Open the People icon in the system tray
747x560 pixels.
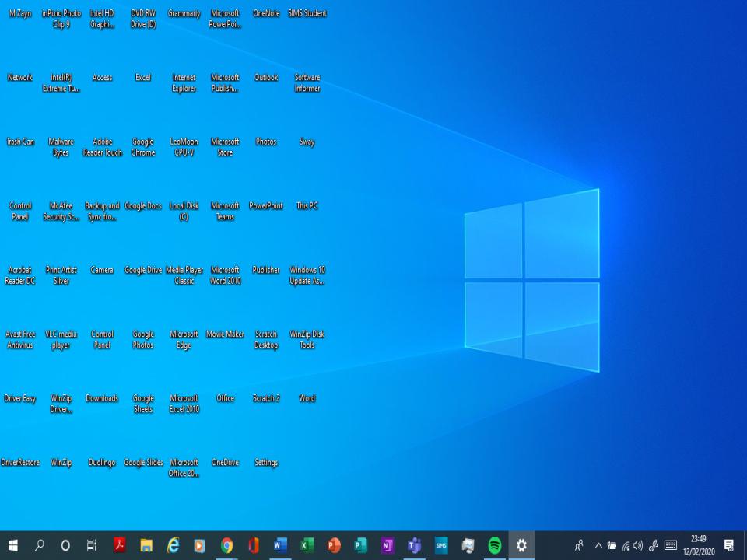click(579, 545)
